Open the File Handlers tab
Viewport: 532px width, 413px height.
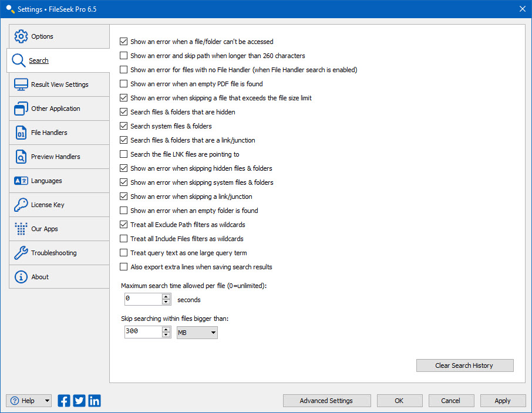click(59, 133)
